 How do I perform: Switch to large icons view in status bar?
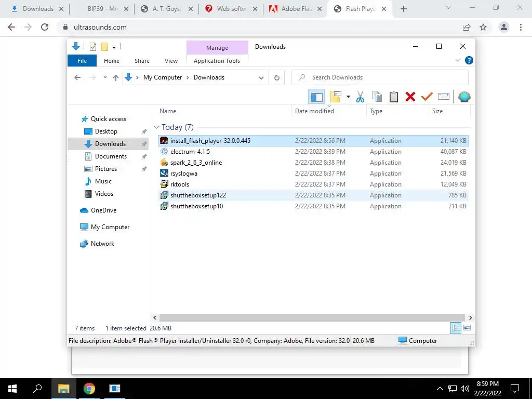[467, 328]
